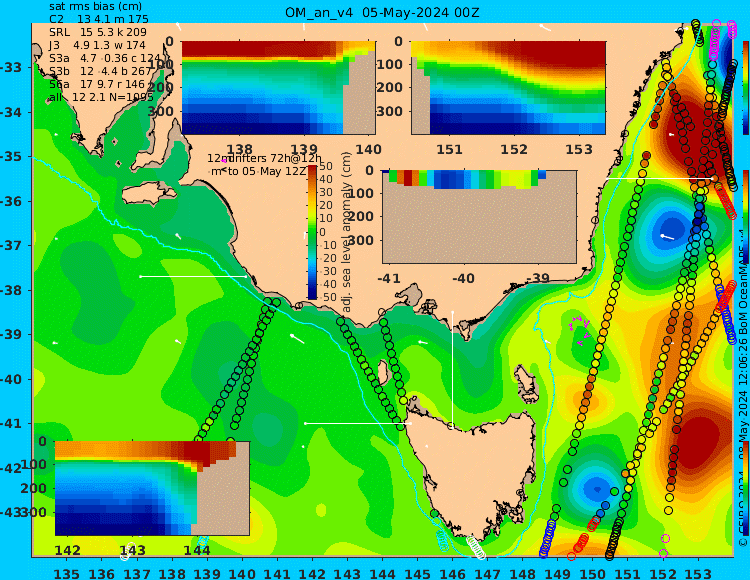Select the 152 axis label under top-right inset
This screenshot has width=750, height=580.
click(x=514, y=149)
